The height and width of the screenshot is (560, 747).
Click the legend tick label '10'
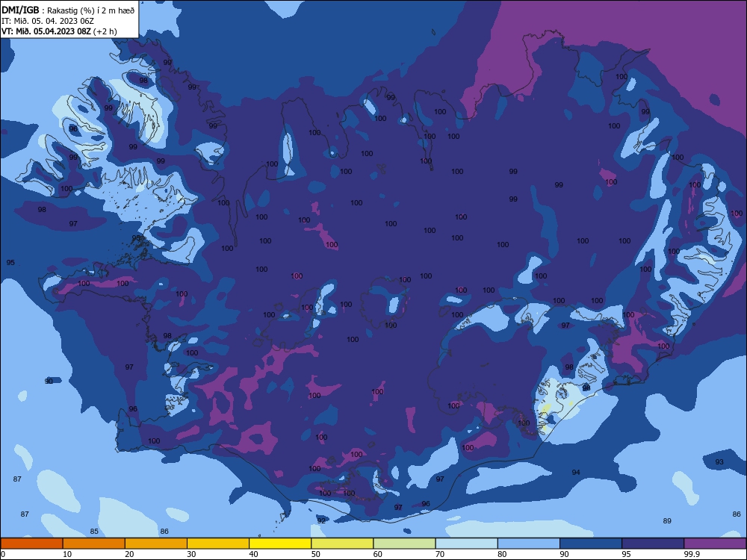(67, 554)
